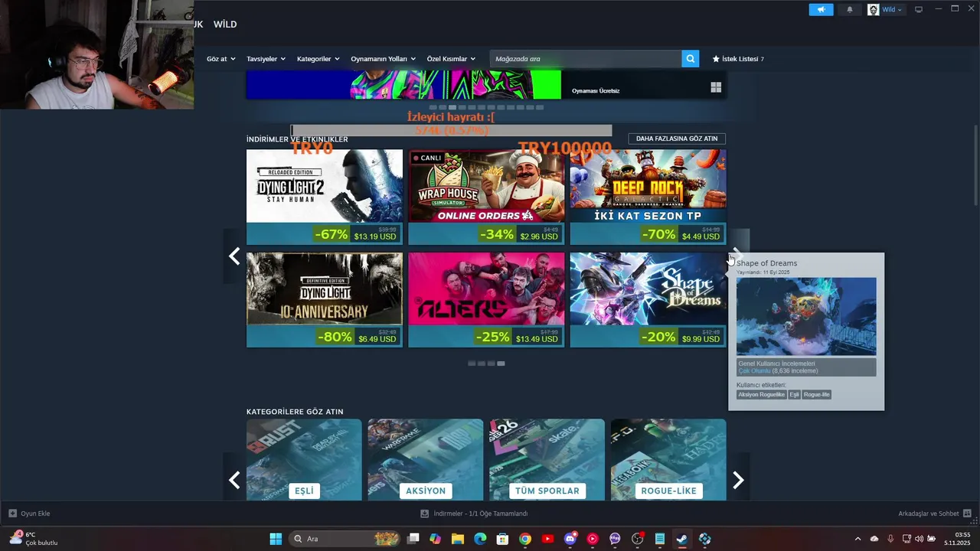Viewport: 980px width, 551px height.
Task: Open the İndirmeler downloads status
Action: pos(474,514)
